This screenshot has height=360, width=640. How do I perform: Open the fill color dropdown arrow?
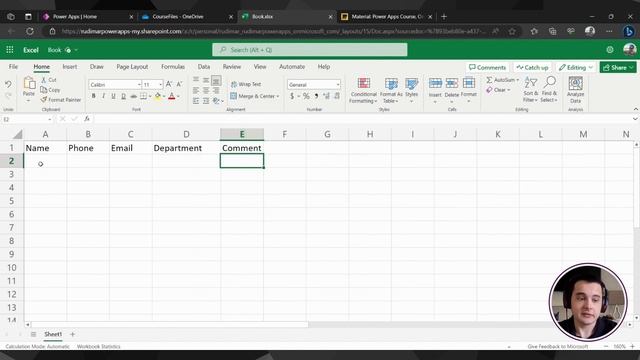(164, 97)
